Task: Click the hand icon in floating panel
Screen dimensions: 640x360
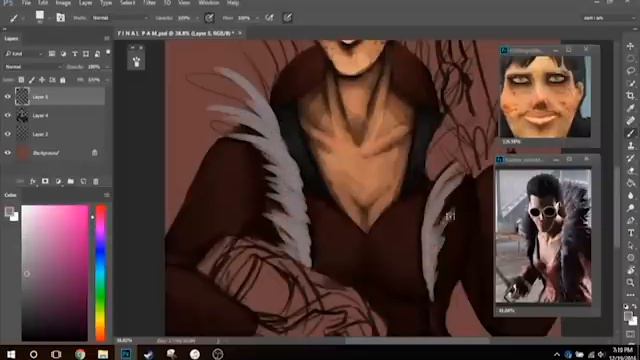Action: pos(136,62)
